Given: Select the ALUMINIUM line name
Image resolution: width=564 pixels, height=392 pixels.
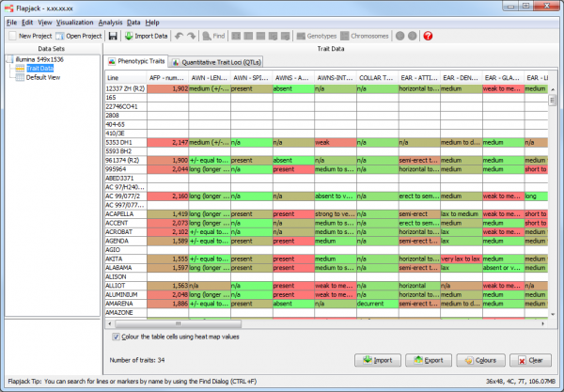Looking at the screenshot, I should pos(126,294).
